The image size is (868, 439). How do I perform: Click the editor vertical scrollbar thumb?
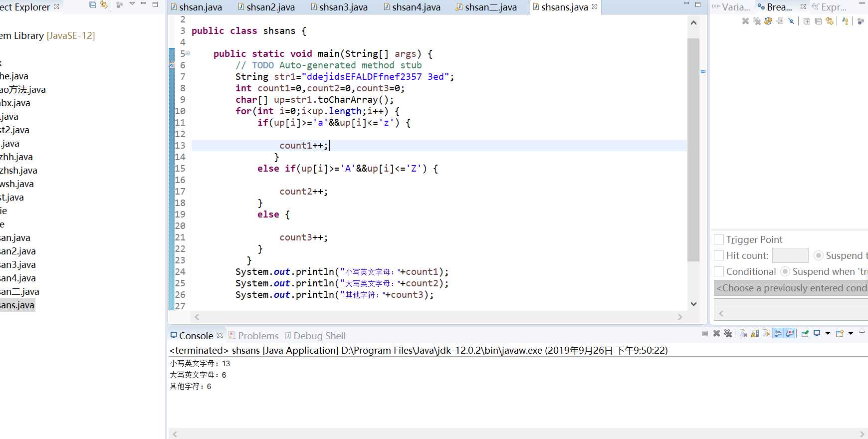tap(693, 150)
